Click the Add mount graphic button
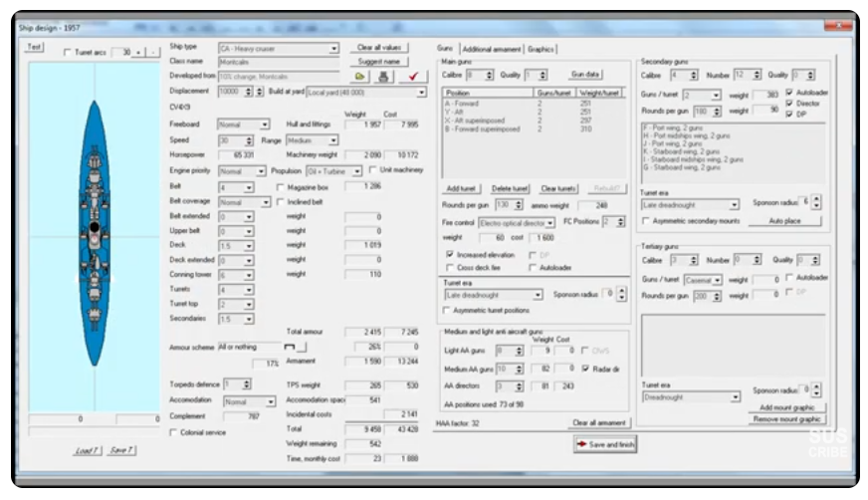 (x=786, y=407)
